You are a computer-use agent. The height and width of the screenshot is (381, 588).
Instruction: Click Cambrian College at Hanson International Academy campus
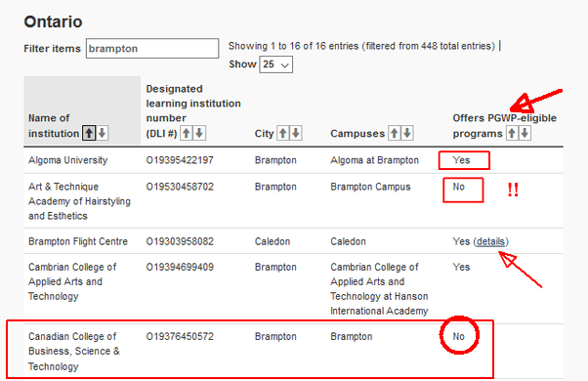pos(379,289)
